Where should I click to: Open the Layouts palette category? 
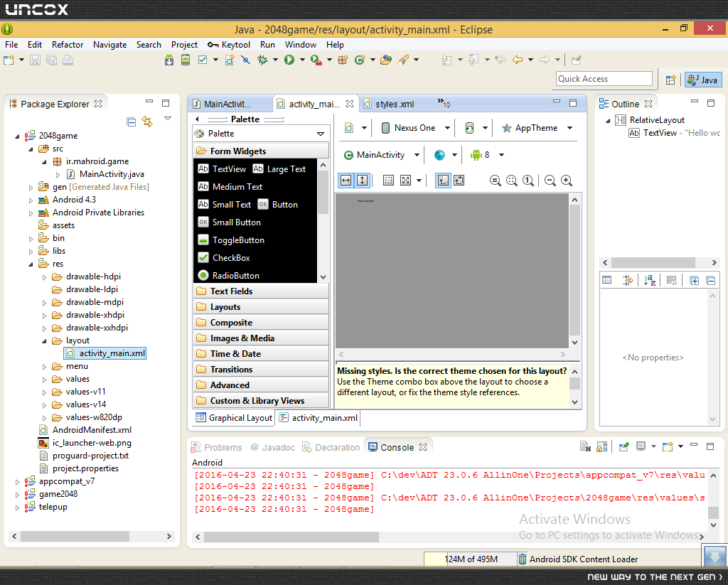point(261,307)
